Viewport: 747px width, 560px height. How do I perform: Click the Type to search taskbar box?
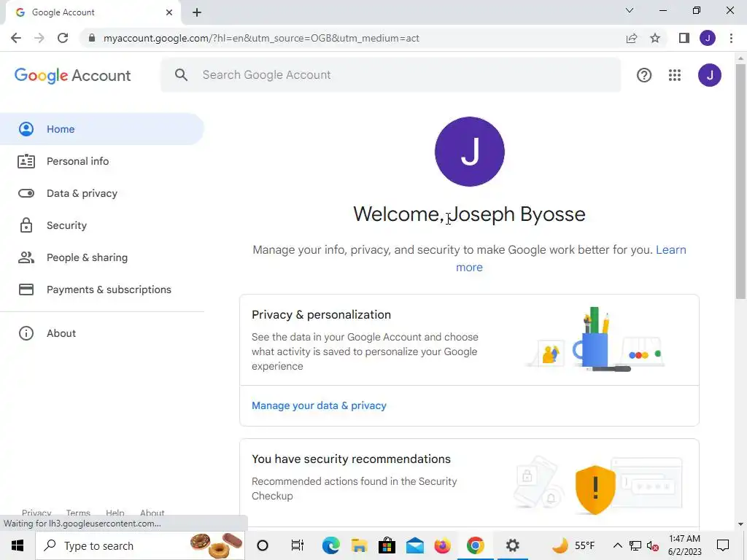click(140, 545)
